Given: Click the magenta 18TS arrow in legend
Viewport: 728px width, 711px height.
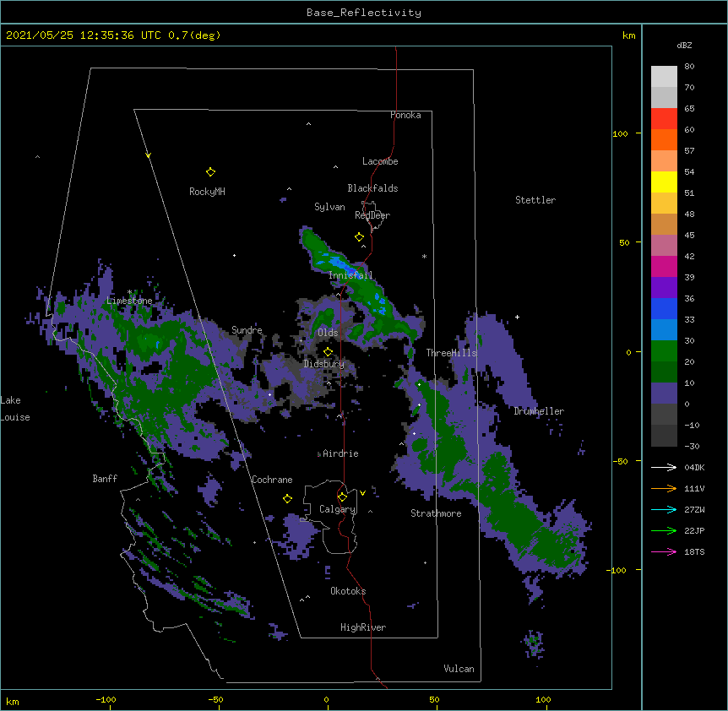Looking at the screenshot, I should (664, 551).
